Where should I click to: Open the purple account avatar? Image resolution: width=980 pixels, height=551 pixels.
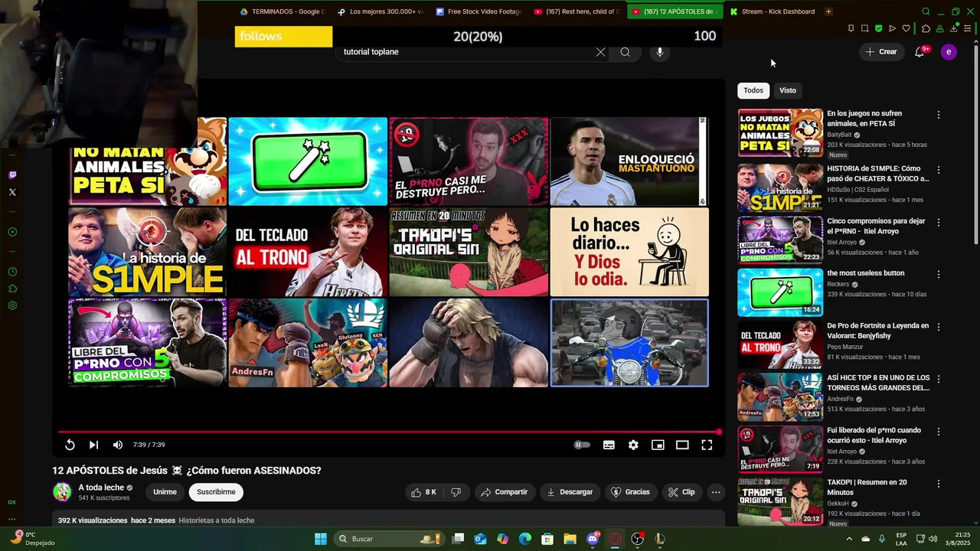[949, 52]
